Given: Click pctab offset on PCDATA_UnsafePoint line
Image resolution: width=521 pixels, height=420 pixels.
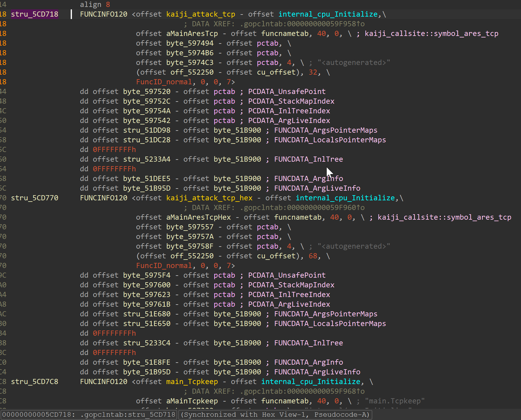Looking at the screenshot, I should 224,91.
